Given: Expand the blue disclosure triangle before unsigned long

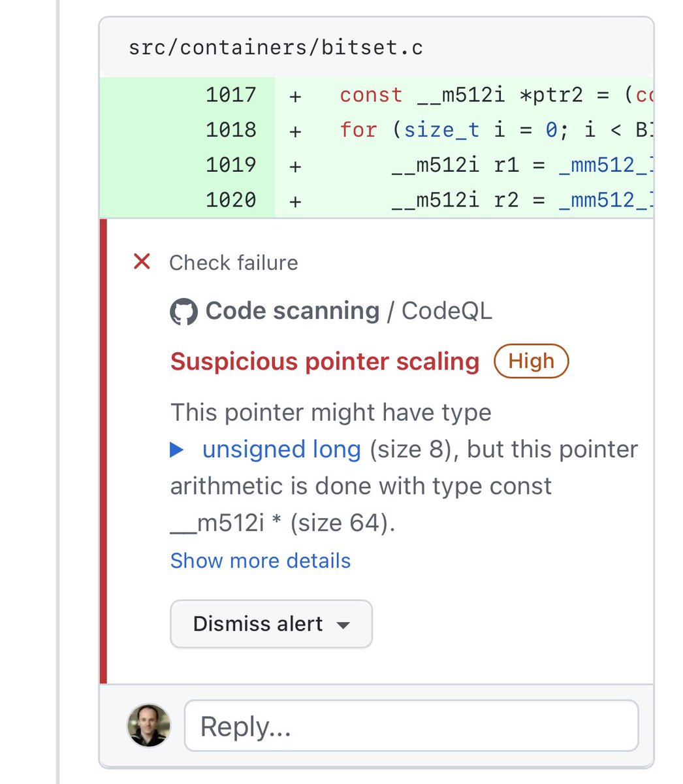Looking at the screenshot, I should point(177,449).
